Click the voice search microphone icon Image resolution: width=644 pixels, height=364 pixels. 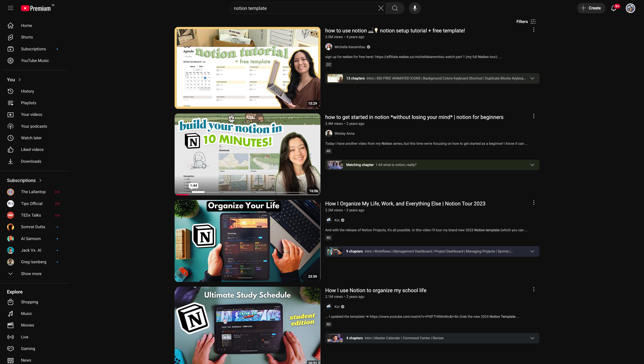tap(414, 8)
